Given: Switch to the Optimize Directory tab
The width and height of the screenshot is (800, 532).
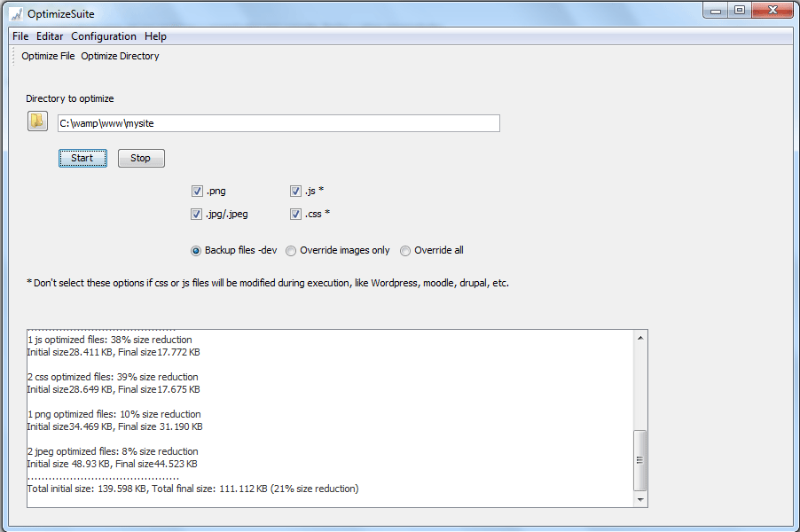Looking at the screenshot, I should [120, 56].
